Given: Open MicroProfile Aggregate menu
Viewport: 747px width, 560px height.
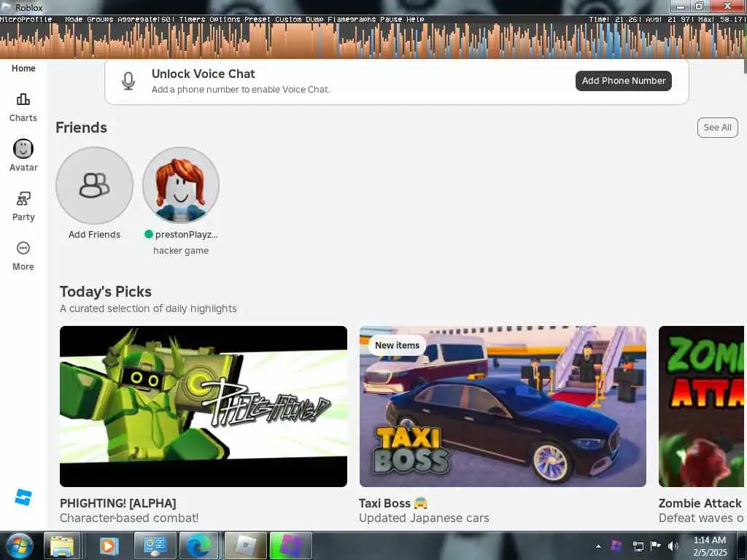Looking at the screenshot, I should (x=146, y=20).
